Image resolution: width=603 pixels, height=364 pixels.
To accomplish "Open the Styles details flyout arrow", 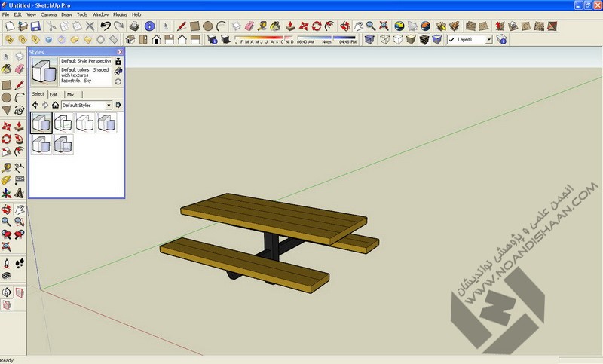I will [x=118, y=106].
